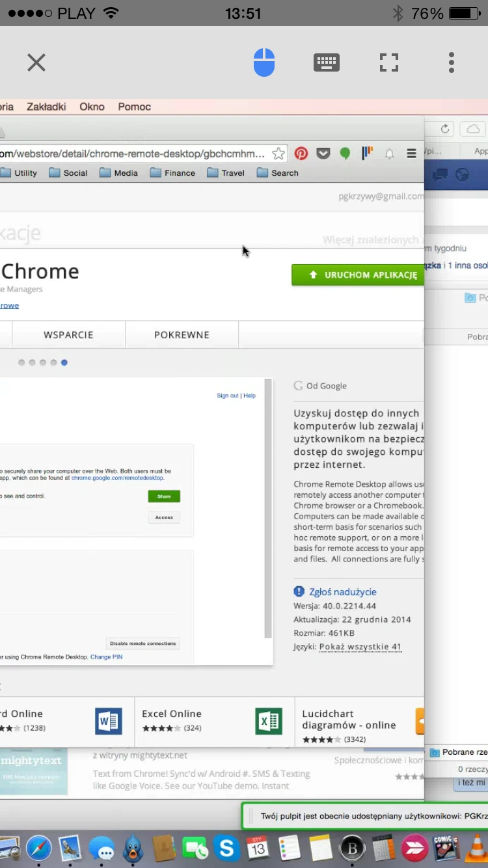Enter fullscreen mode in remote toolbar
Screen dimensions: 488x868
pyautogui.click(x=389, y=62)
